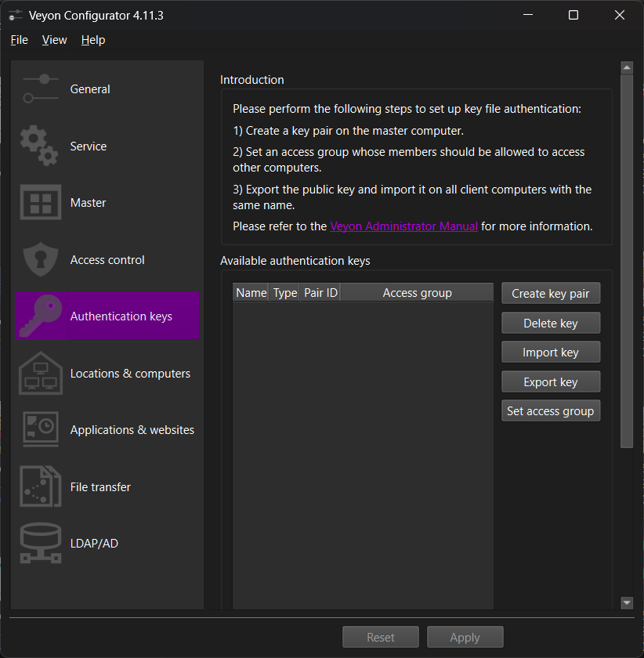This screenshot has width=644, height=658.
Task: Click the scrollbar up arrow
Action: (627, 67)
